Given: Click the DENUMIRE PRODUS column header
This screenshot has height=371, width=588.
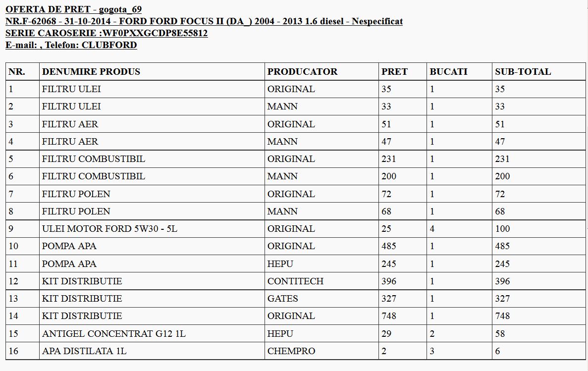Looking at the screenshot, I should tap(91, 72).
